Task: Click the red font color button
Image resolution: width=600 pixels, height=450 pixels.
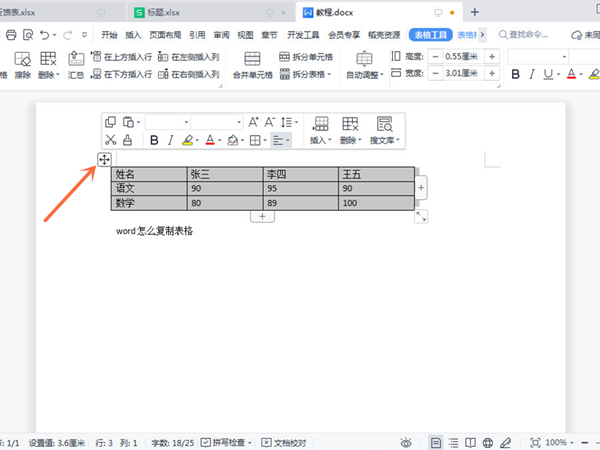Action: [x=571, y=74]
